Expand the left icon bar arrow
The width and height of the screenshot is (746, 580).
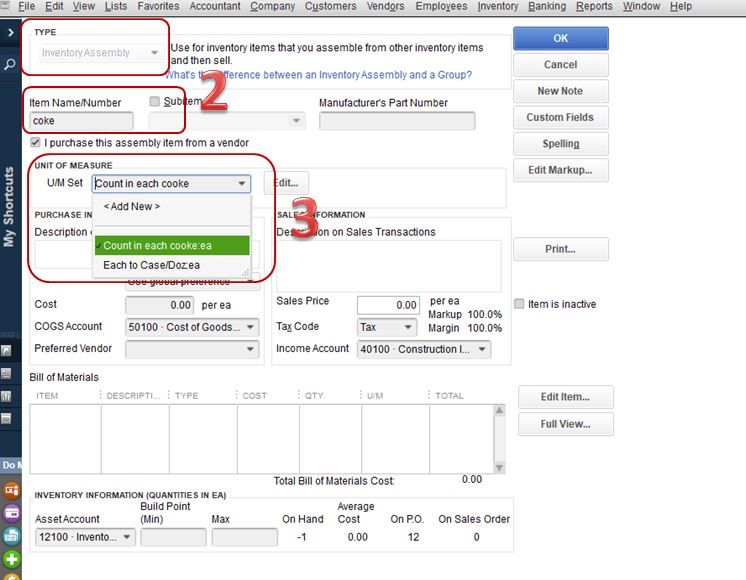[10, 32]
